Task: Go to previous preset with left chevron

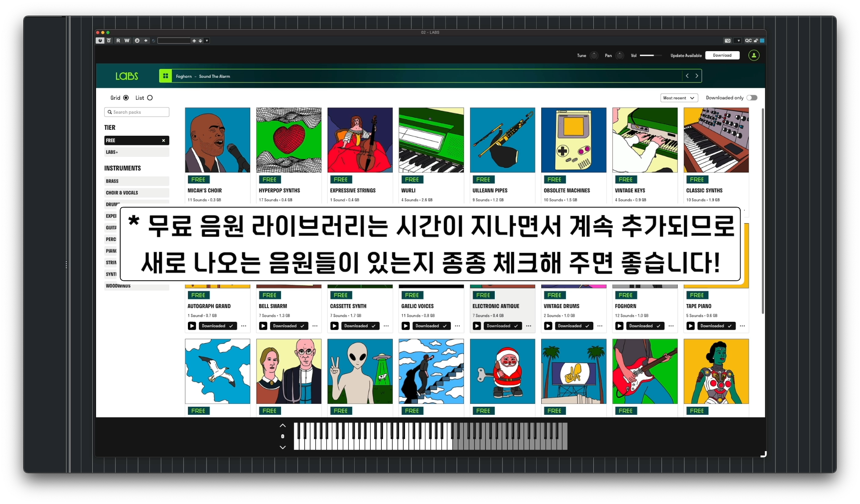Action: pyautogui.click(x=687, y=76)
